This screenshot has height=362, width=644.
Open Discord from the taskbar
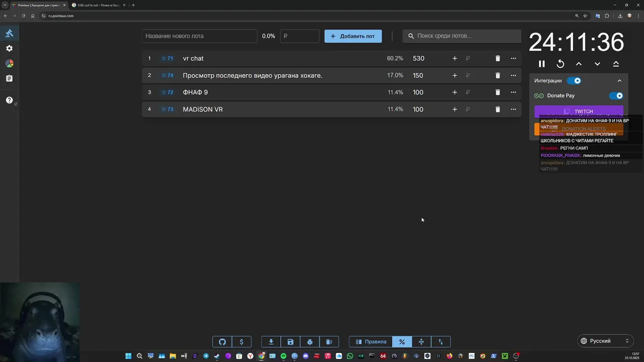pos(305,356)
